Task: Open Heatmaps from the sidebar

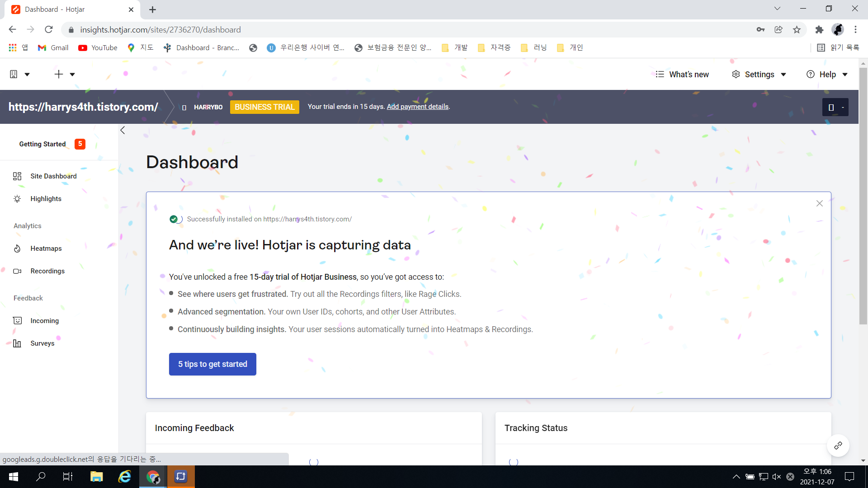Action: click(46, 249)
